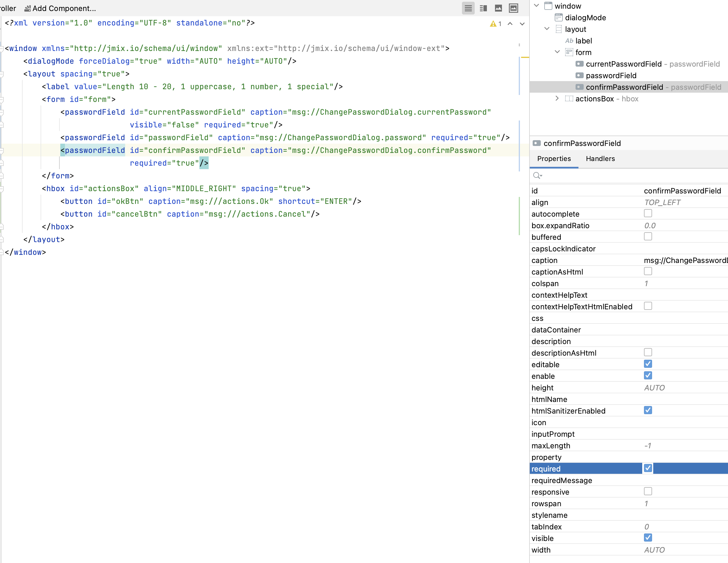Screen dimensions: 728x563
Task: Click the warning indicator icon in editor
Action: (493, 24)
